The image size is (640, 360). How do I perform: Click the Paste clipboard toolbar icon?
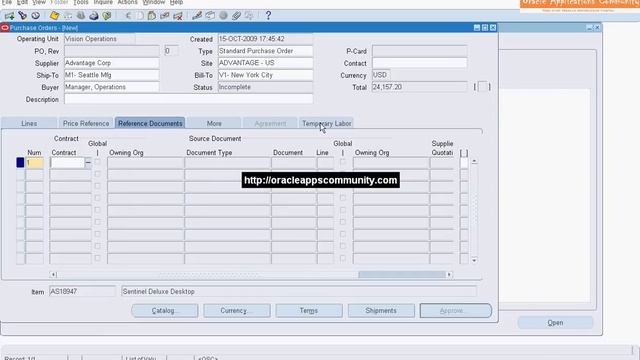(x=152, y=16)
